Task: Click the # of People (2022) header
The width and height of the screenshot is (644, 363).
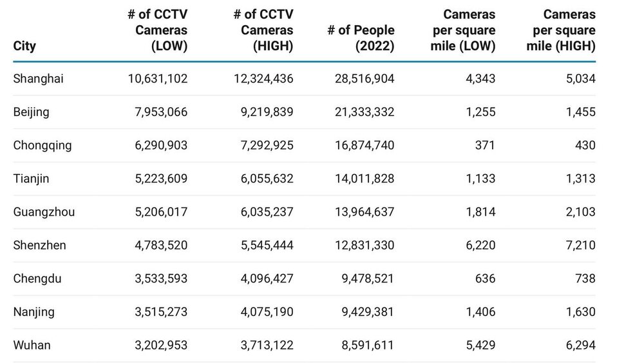Action: tap(361, 39)
